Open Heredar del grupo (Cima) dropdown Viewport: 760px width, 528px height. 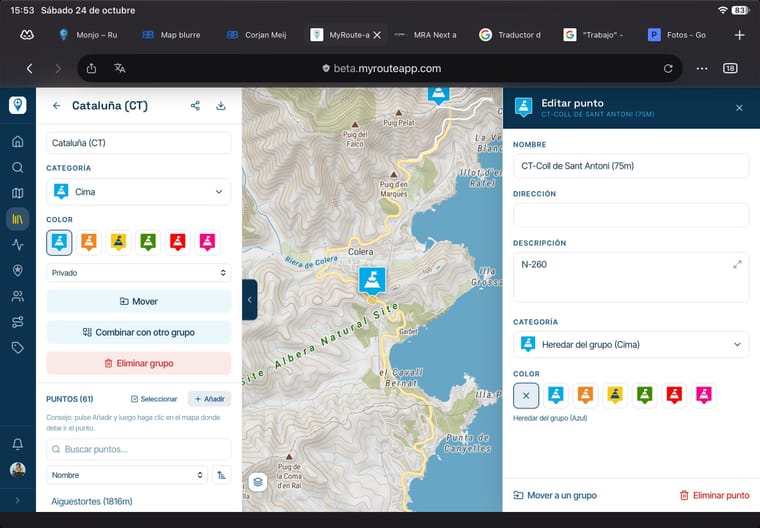tap(631, 345)
